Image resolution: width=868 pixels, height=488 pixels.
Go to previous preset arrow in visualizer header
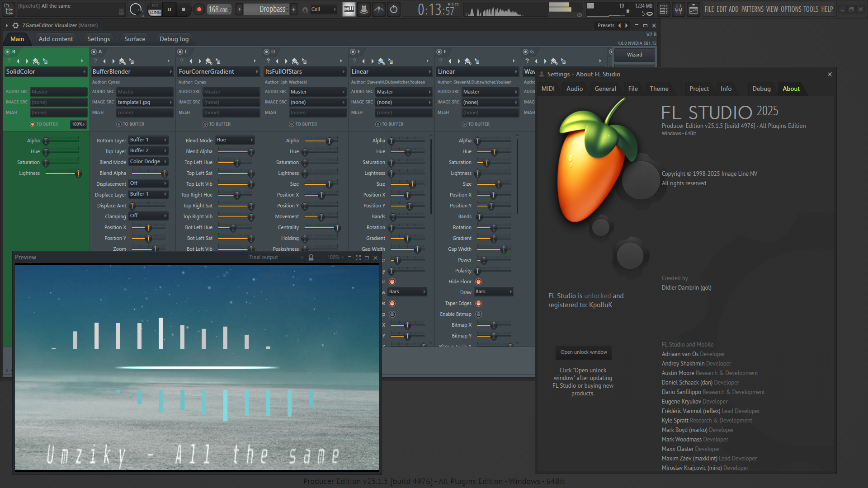click(x=619, y=25)
